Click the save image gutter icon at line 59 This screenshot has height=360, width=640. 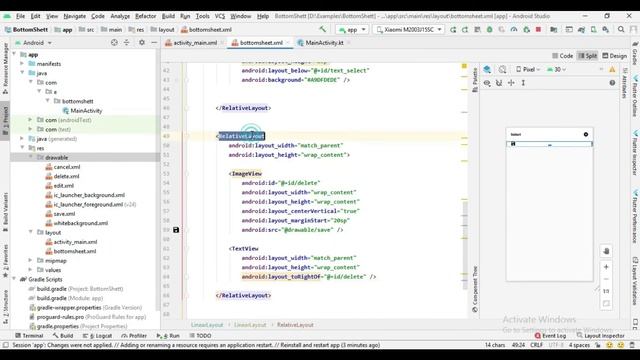[176, 230]
